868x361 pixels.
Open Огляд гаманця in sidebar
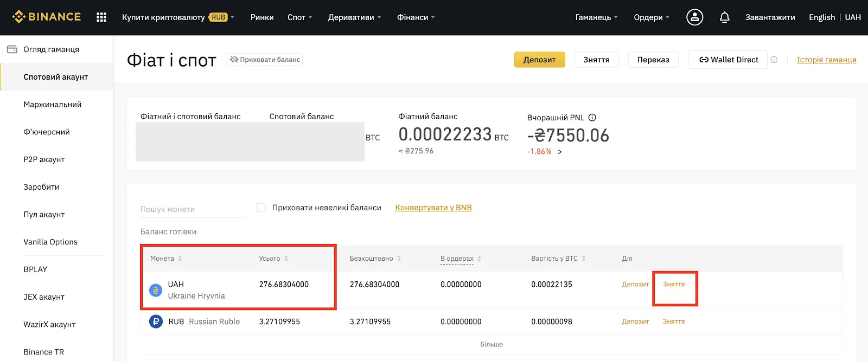[x=51, y=49]
